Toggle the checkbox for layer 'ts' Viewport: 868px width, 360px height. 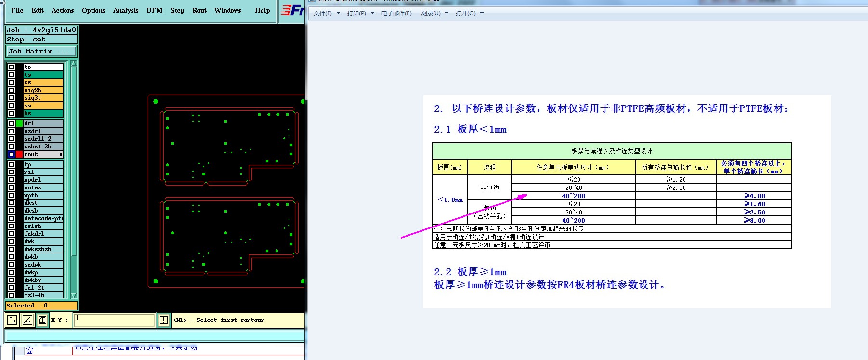click(x=12, y=75)
